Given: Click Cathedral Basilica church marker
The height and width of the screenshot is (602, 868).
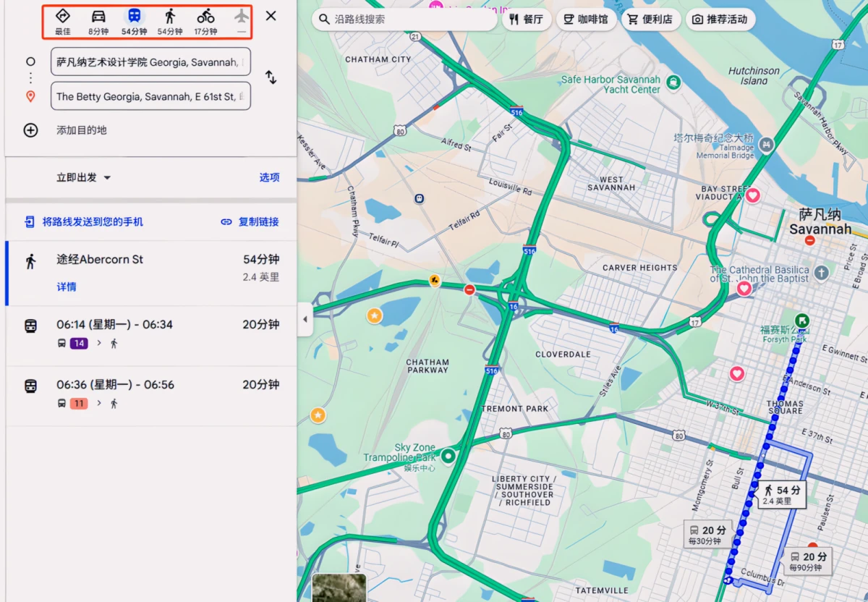Looking at the screenshot, I should pyautogui.click(x=821, y=273).
